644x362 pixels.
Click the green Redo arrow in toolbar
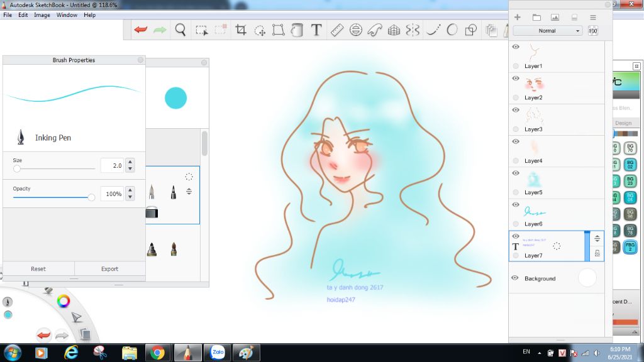click(160, 30)
